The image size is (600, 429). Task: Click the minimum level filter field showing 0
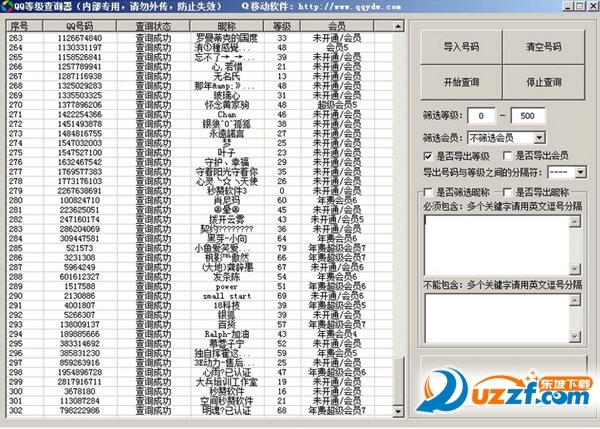coord(481,116)
